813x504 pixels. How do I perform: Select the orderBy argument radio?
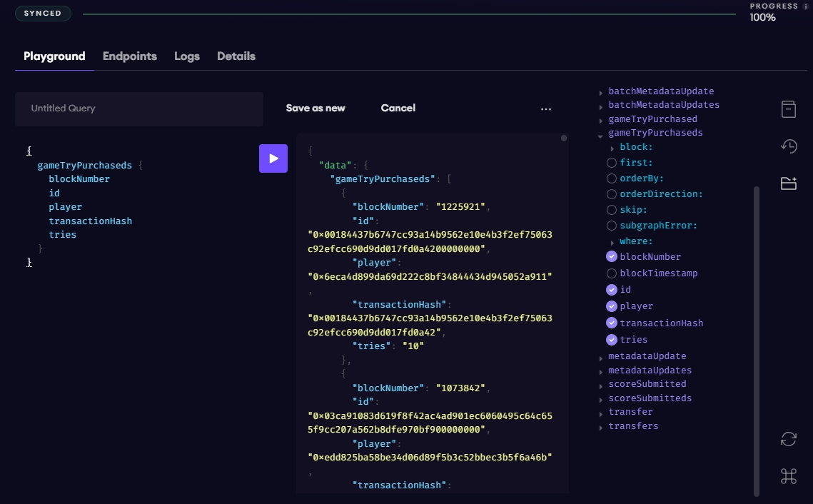pos(612,178)
